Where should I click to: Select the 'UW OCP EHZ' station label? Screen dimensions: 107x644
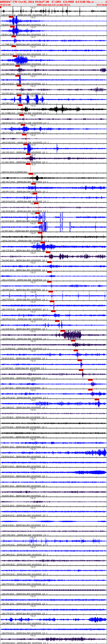coord(8,54)
